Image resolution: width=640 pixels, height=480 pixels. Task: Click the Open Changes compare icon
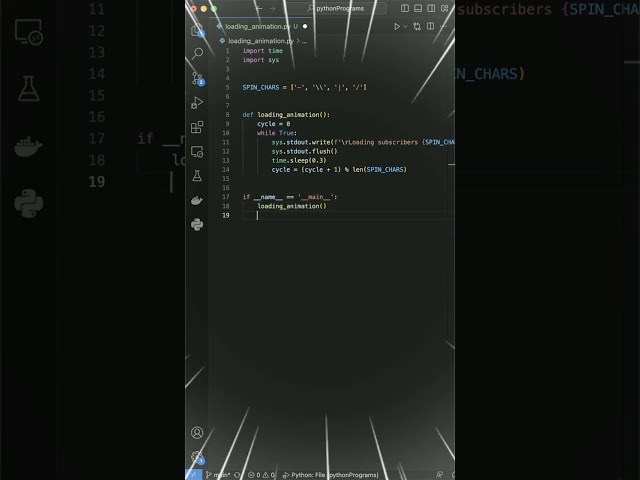417,27
